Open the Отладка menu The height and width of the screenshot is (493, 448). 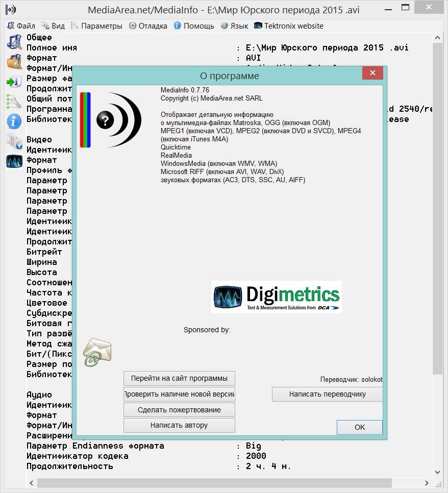[148, 26]
